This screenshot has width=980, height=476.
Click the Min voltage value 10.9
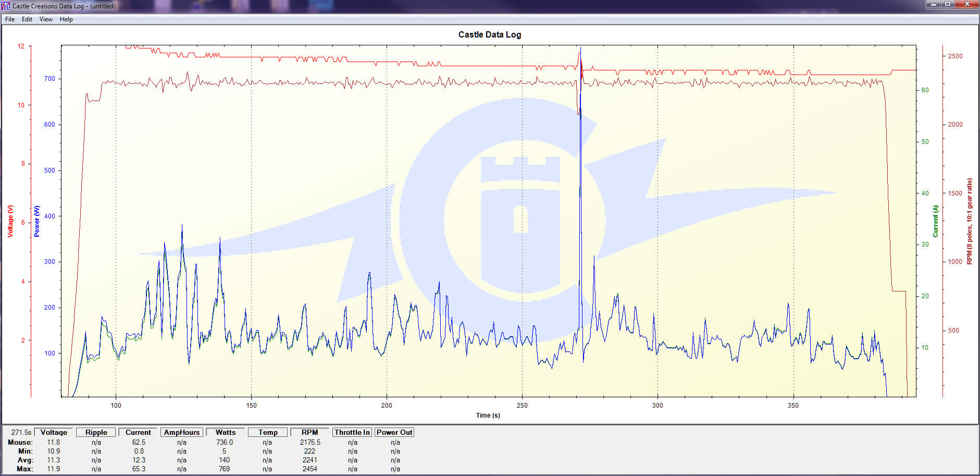click(54, 451)
